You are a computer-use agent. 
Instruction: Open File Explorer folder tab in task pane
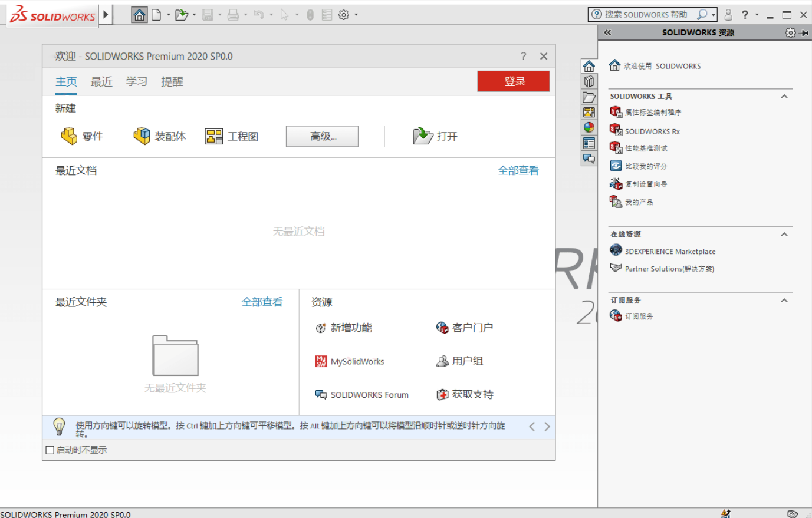(x=589, y=97)
